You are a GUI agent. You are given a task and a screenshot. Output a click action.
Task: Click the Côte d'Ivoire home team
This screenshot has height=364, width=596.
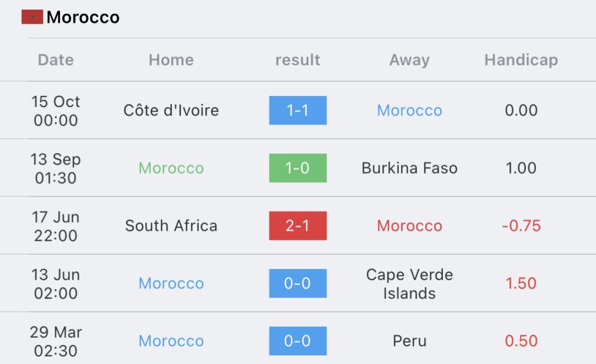pyautogui.click(x=171, y=110)
